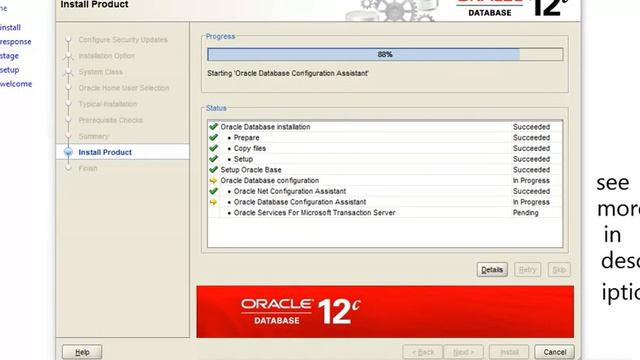Click the 88% progress bar
Screen dimensions: 640x360
click(x=385, y=54)
